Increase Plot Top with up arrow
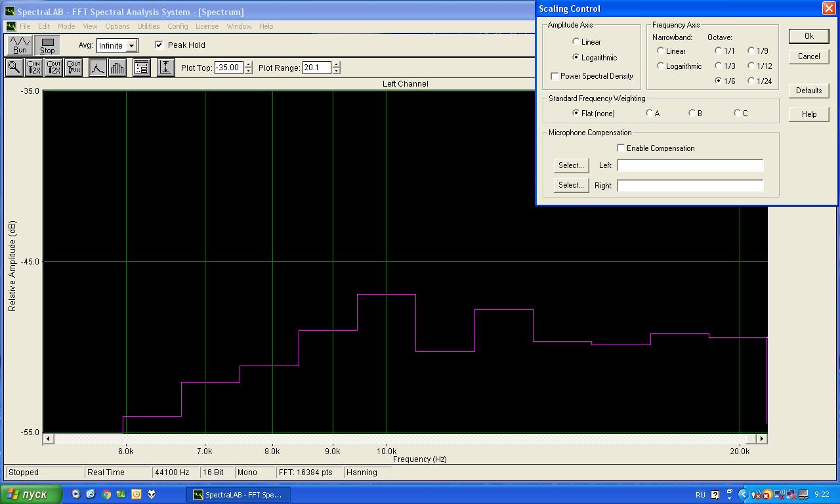 (x=248, y=64)
